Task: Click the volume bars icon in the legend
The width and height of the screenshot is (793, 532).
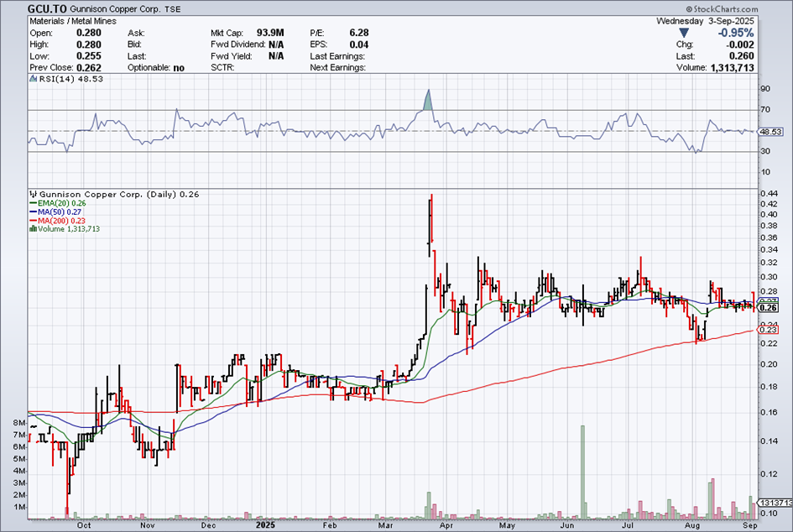Action: pyautogui.click(x=34, y=229)
